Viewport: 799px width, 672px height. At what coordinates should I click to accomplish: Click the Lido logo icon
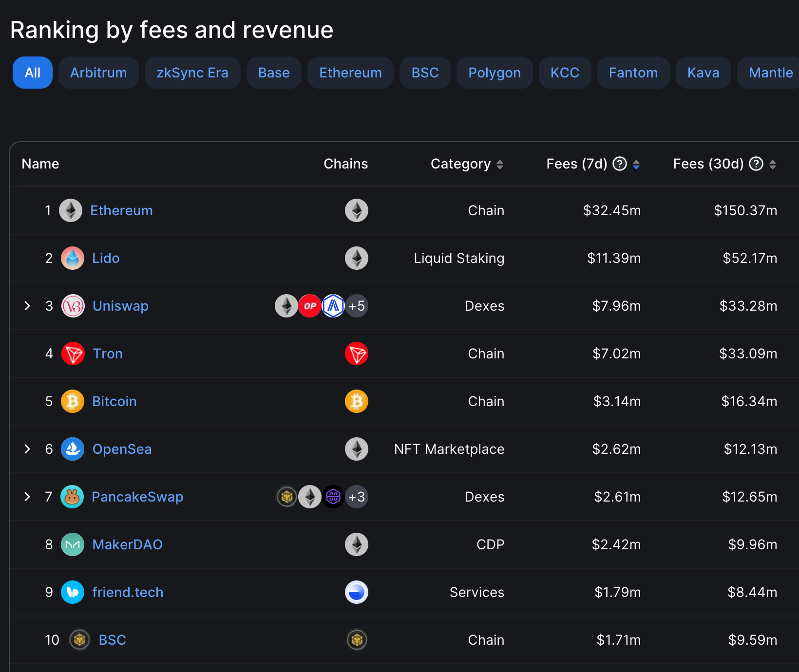(x=73, y=258)
